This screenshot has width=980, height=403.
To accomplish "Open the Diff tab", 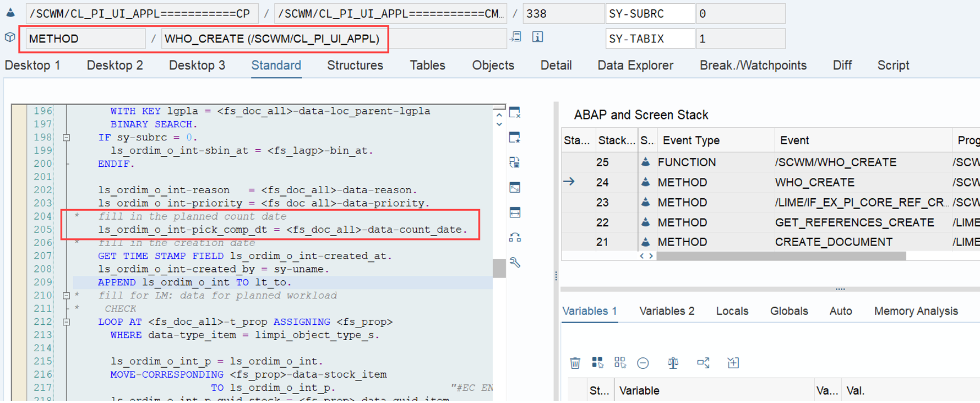I will click(842, 65).
